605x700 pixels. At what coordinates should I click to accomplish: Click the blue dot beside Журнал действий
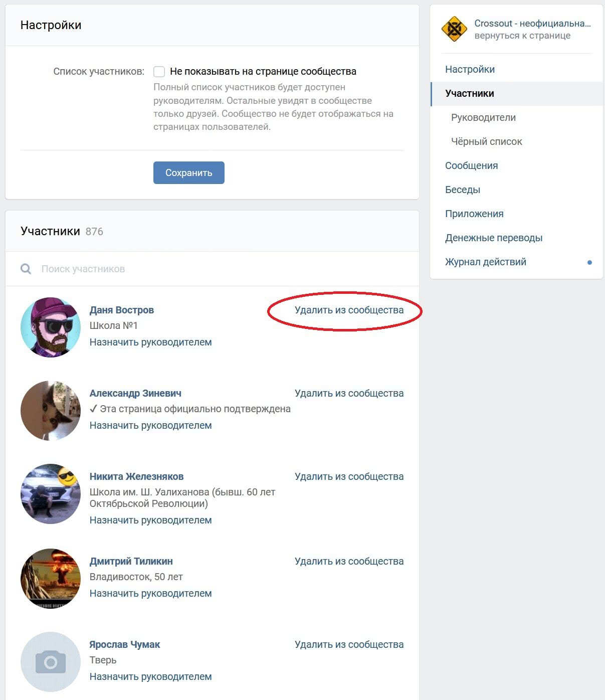589,262
